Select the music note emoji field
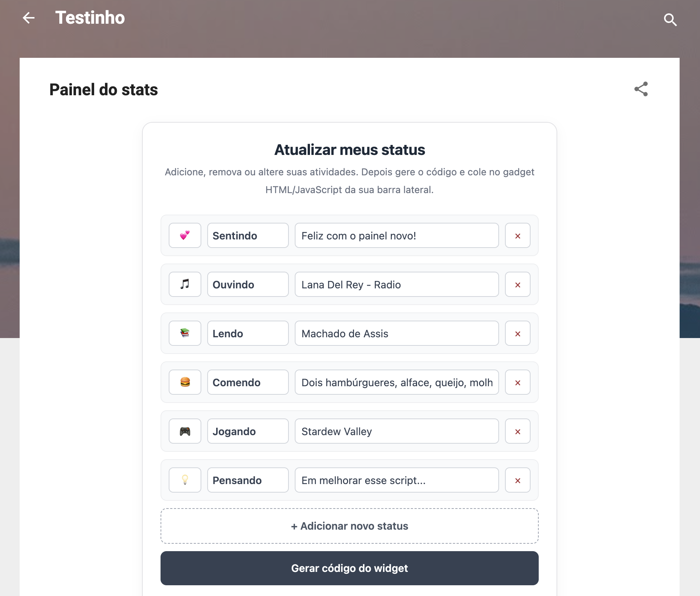700x596 pixels. (x=185, y=284)
